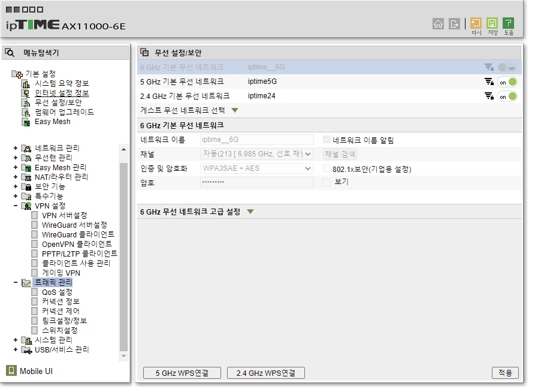This screenshot has height=392, width=535.
Task: Toggle the 2.4 GHz network on switch
Action: point(507,97)
